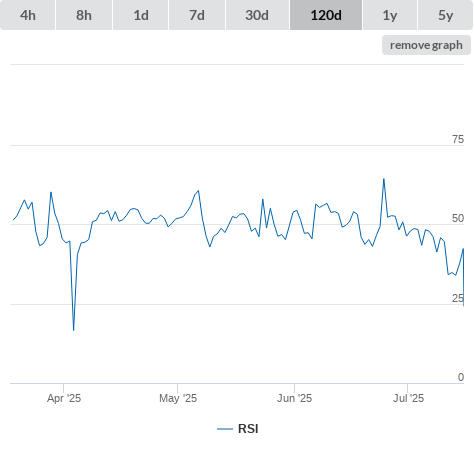This screenshot has width=474, height=455.
Task: Choose the 1d range tab
Action: (141, 15)
